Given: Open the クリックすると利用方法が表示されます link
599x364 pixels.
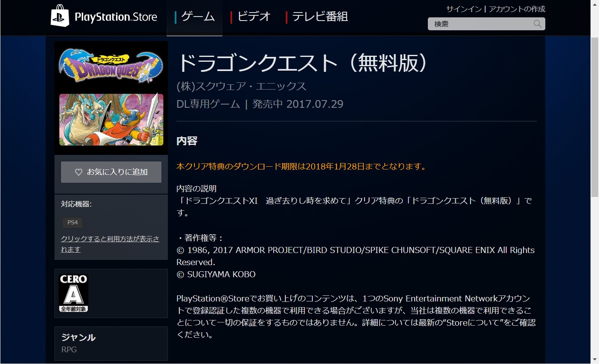Looking at the screenshot, I should [x=110, y=244].
